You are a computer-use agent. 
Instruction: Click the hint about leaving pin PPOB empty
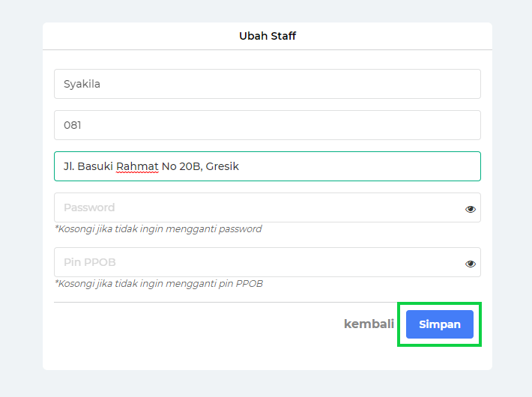coord(159,284)
